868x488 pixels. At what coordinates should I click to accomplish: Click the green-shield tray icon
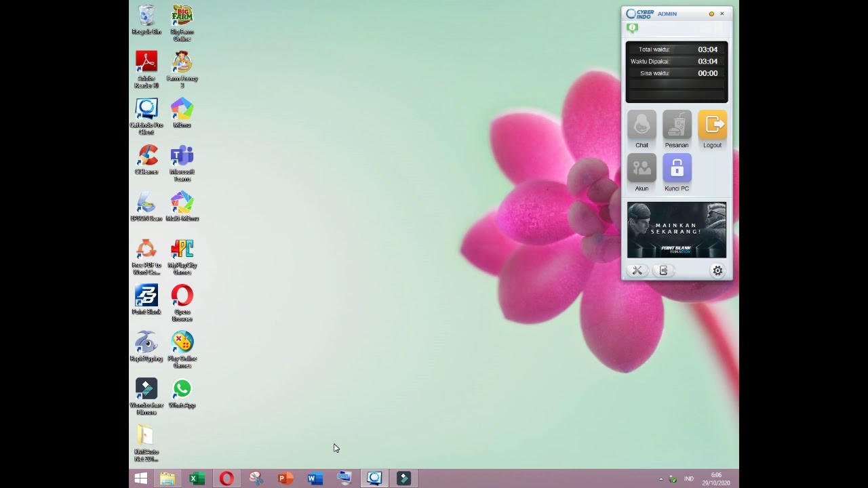coord(673,479)
